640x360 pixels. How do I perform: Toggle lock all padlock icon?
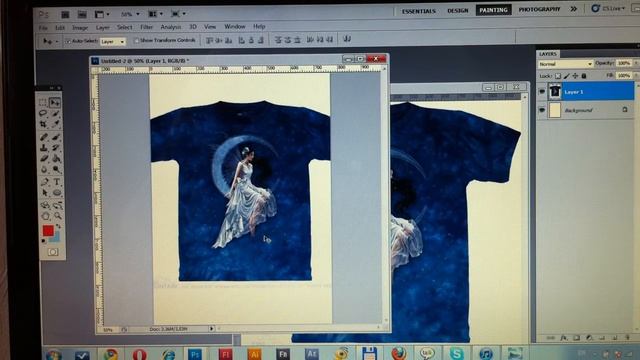584,76
